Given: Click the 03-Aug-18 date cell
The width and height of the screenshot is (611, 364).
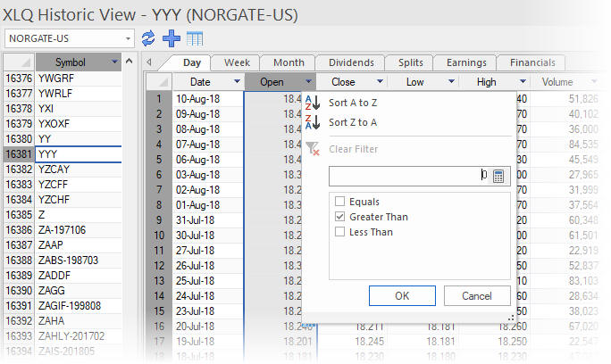Looking at the screenshot, I should click(x=208, y=175).
